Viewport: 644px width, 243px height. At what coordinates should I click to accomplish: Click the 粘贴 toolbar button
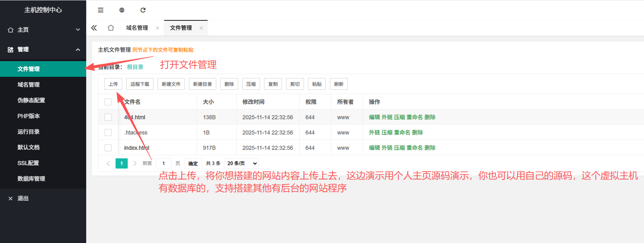pyautogui.click(x=317, y=84)
